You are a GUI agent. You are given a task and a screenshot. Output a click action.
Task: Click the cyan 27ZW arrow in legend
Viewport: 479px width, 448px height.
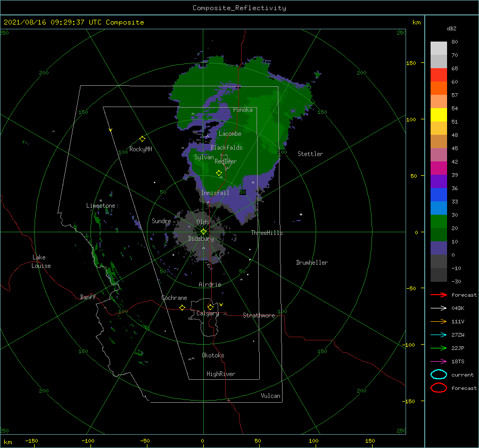point(439,335)
